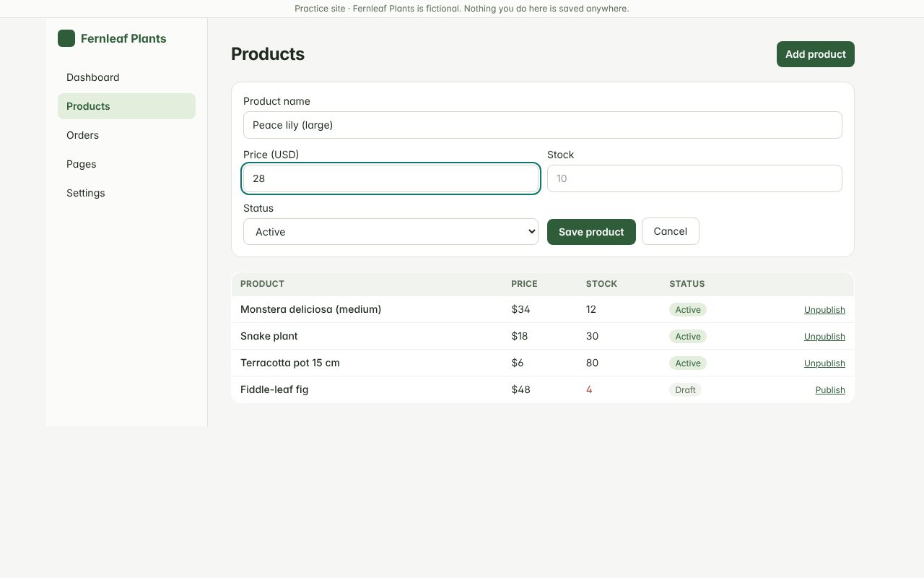Image resolution: width=924 pixels, height=578 pixels.
Task: Click the stock value 12
Action: (x=591, y=309)
